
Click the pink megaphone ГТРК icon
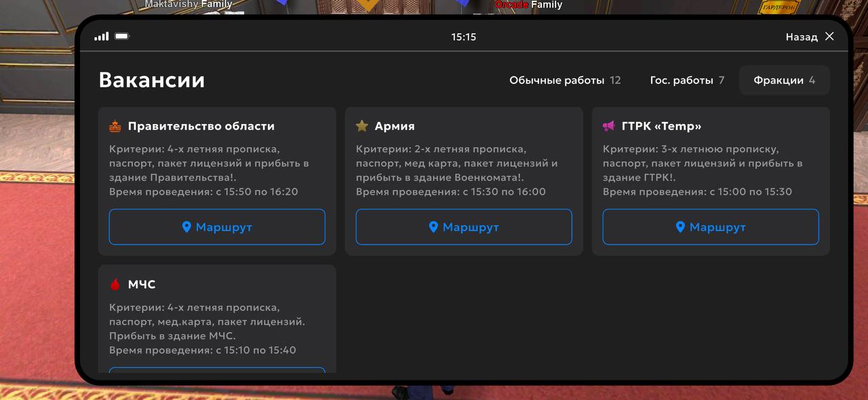click(608, 126)
